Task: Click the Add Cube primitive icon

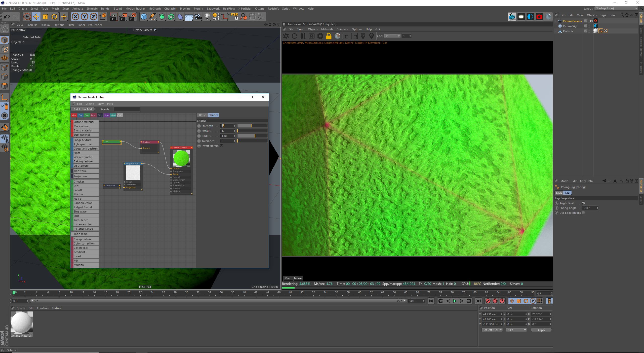Action: 144,17
